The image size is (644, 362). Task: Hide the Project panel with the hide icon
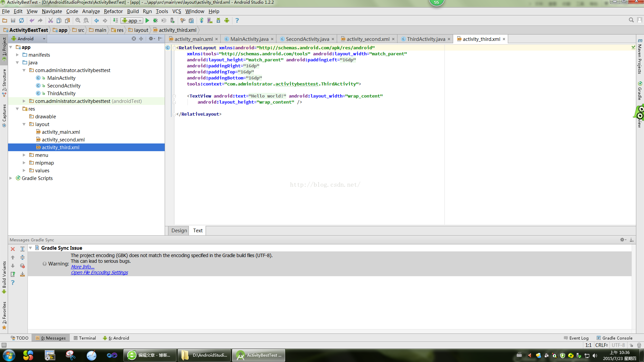coord(160,39)
